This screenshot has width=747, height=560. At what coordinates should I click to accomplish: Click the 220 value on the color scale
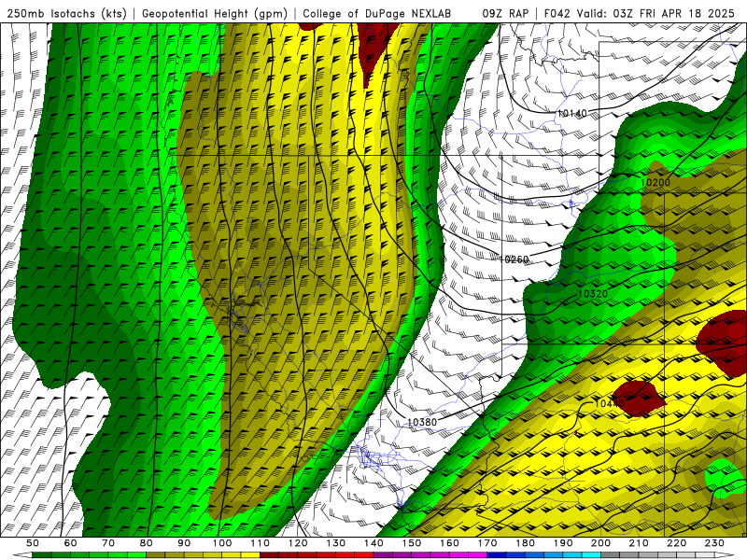click(676, 543)
